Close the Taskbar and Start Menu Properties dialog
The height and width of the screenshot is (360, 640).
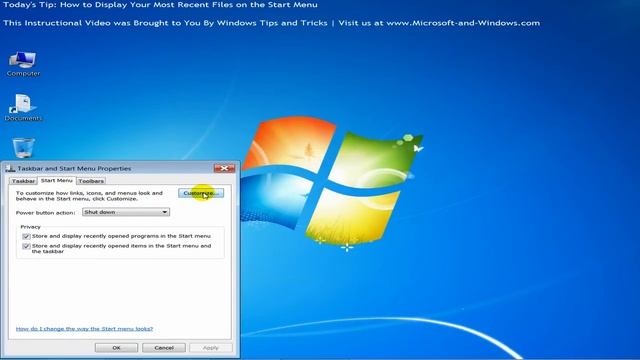tap(224, 168)
